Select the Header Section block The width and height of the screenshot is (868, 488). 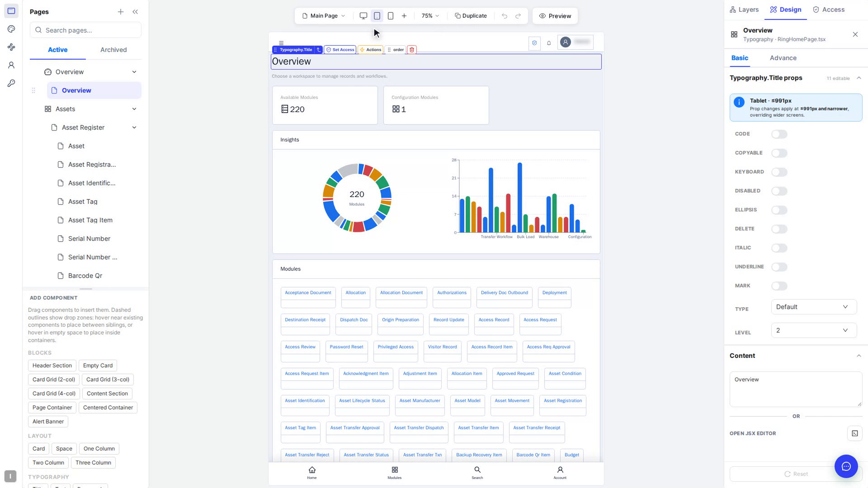(x=52, y=366)
